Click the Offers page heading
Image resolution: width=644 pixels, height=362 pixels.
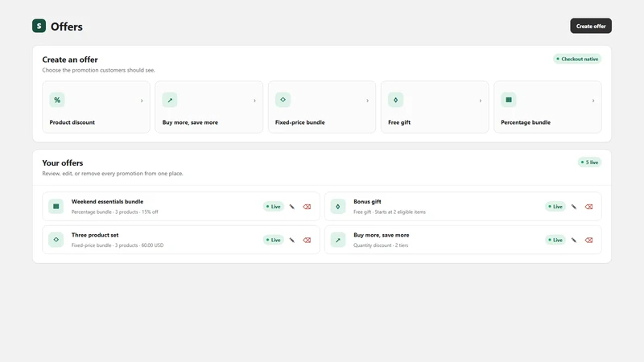click(67, 27)
